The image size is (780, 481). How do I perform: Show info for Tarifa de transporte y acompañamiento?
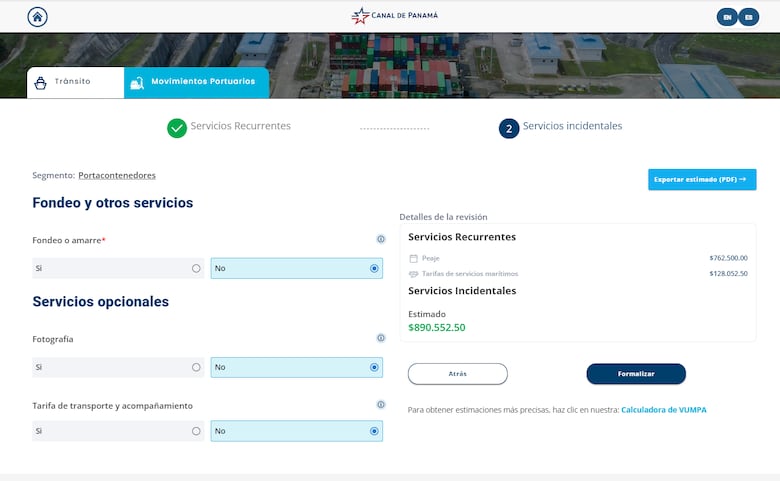[381, 405]
